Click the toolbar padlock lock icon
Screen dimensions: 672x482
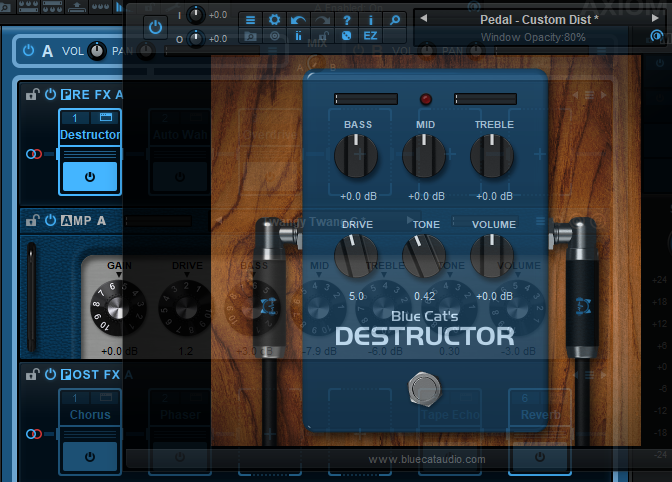pyautogui.click(x=324, y=36)
